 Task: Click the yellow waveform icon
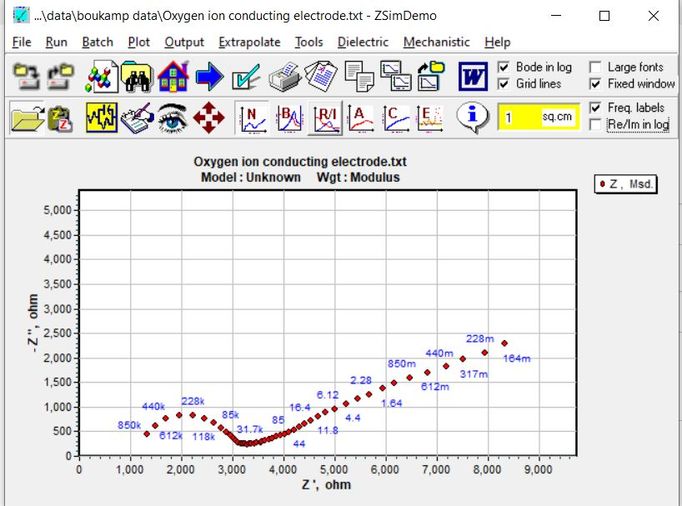tap(101, 118)
